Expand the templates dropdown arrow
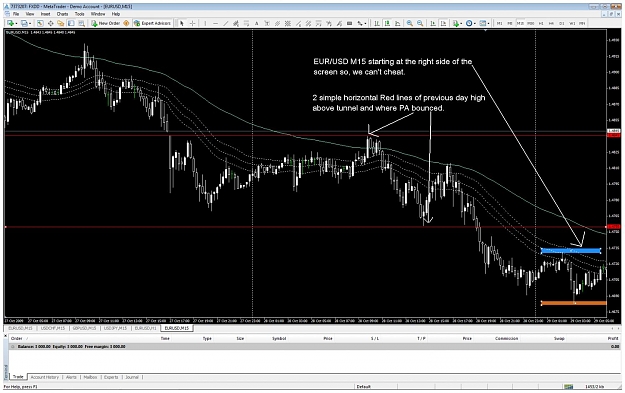The height and width of the screenshot is (393, 625). [x=488, y=23]
